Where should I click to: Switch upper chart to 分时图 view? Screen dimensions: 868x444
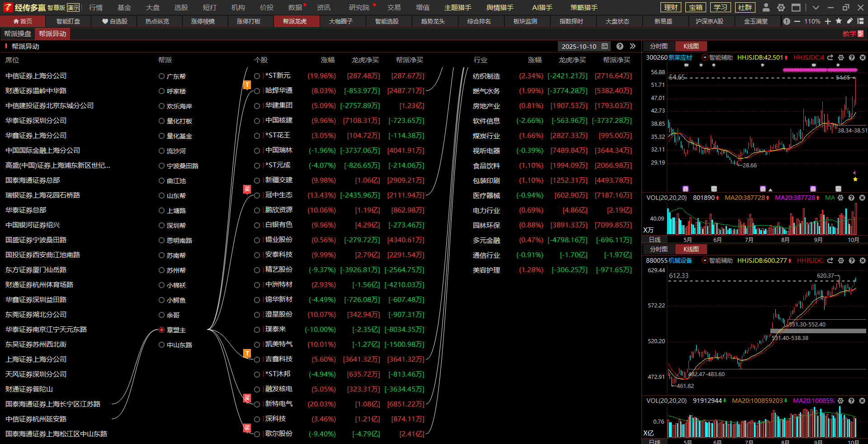pos(658,46)
